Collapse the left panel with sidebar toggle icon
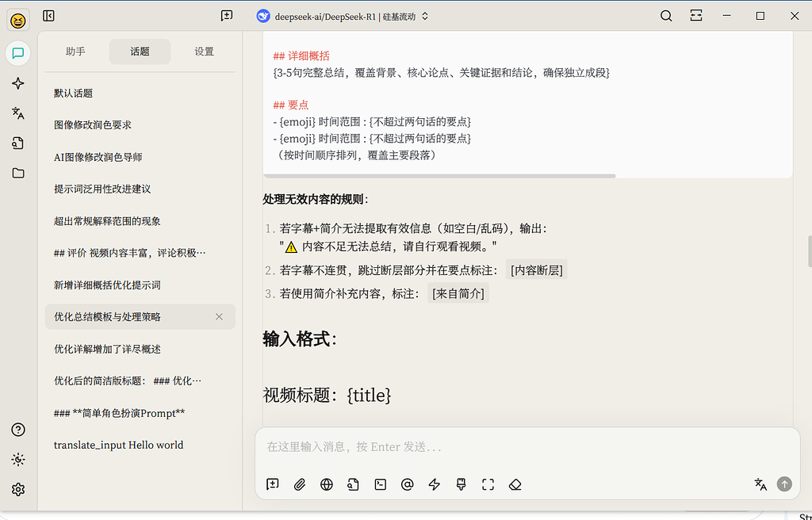This screenshot has height=520, width=812. pyautogui.click(x=48, y=16)
